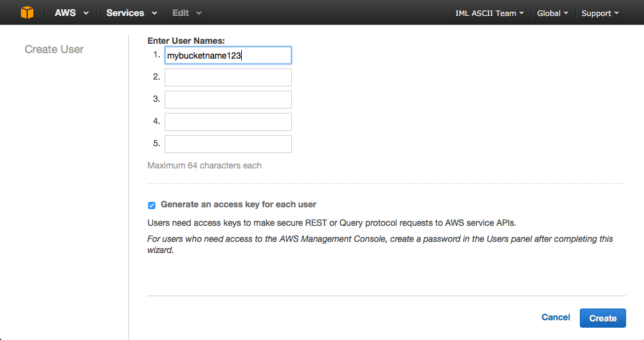This screenshot has height=340, width=644.
Task: Click the arrow next to Support
Action: (616, 13)
